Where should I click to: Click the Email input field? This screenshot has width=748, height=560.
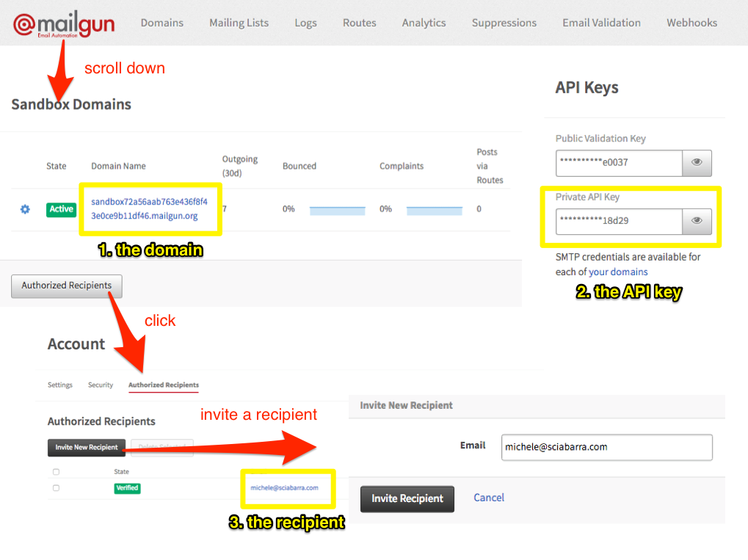606,447
